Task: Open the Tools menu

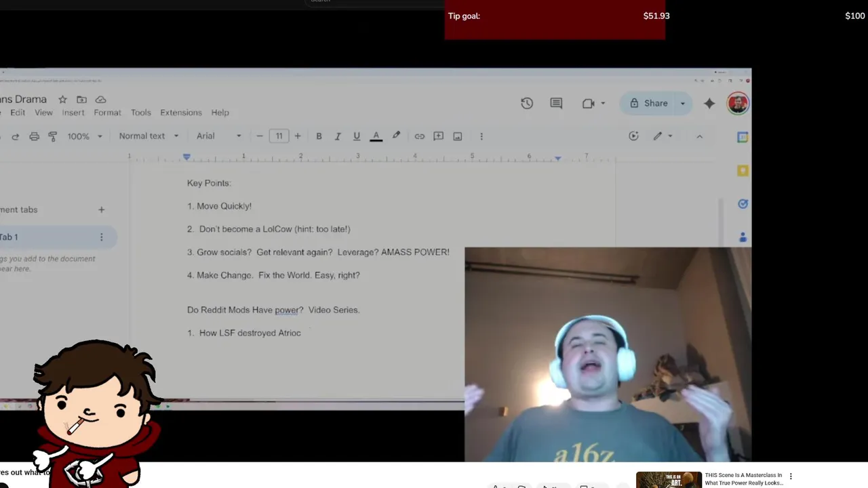Action: tap(141, 113)
